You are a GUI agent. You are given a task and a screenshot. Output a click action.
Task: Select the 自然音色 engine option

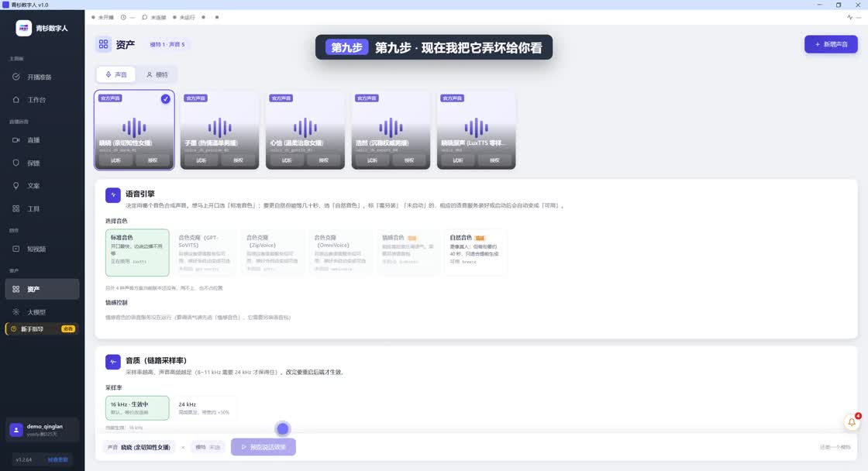476,253
